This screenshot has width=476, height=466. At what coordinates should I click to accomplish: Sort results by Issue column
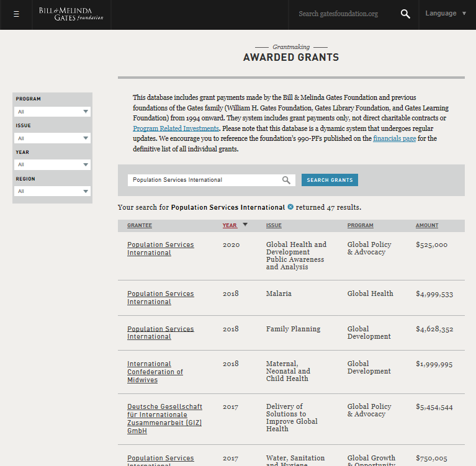(274, 225)
